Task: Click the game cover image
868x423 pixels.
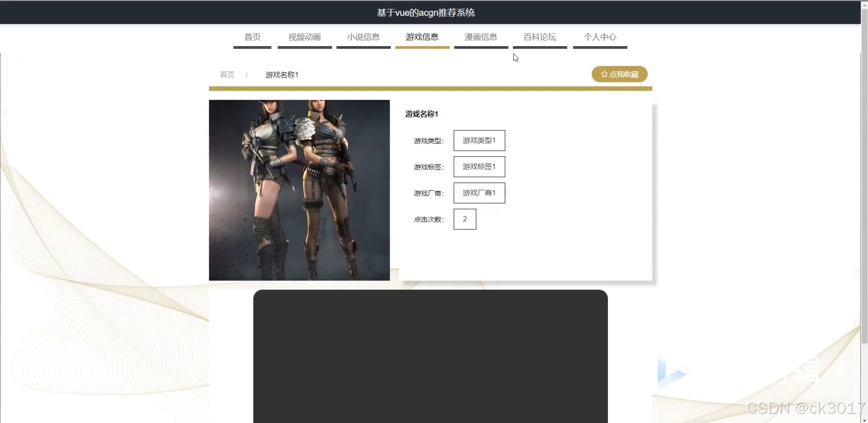Action: [299, 190]
